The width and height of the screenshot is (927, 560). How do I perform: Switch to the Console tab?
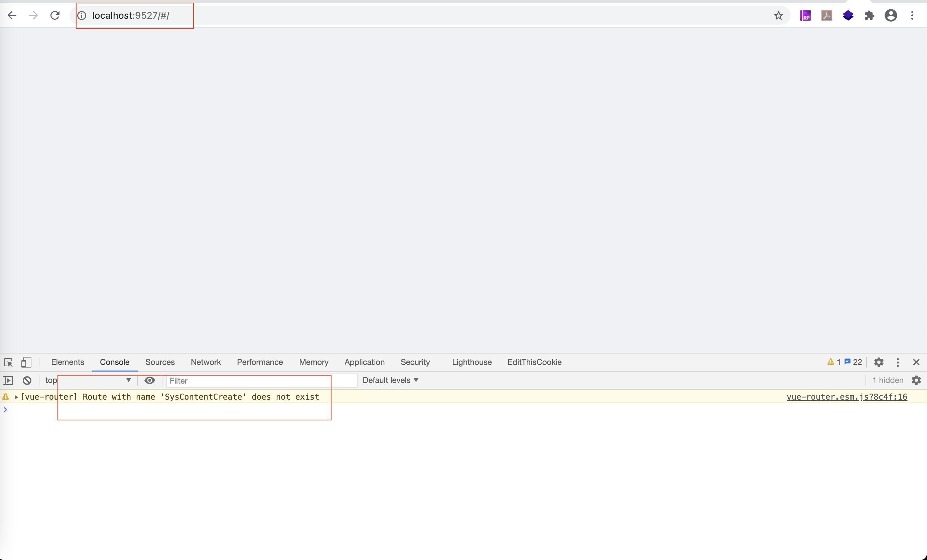tap(115, 362)
